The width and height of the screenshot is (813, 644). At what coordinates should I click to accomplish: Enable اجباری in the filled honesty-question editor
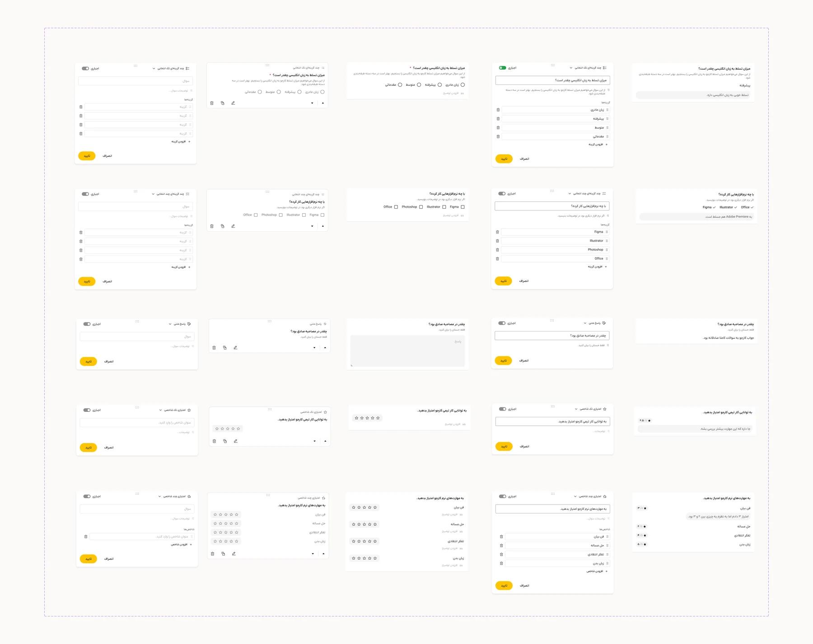[502, 323]
